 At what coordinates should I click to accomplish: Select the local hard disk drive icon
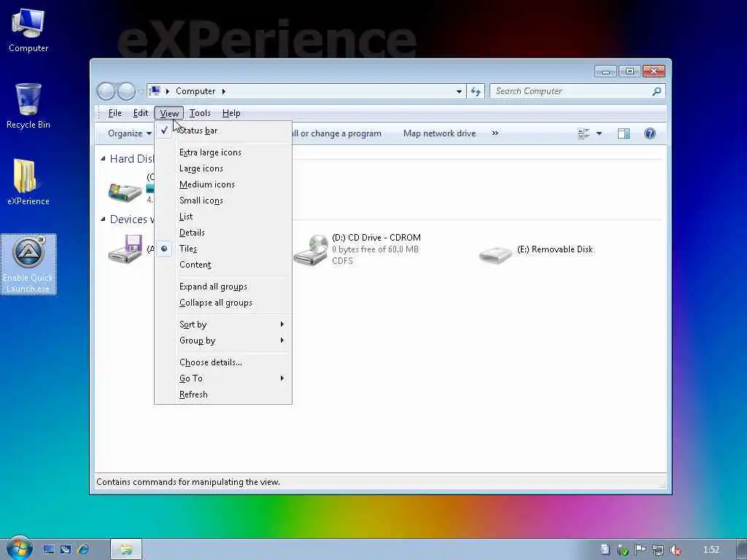coord(125,191)
